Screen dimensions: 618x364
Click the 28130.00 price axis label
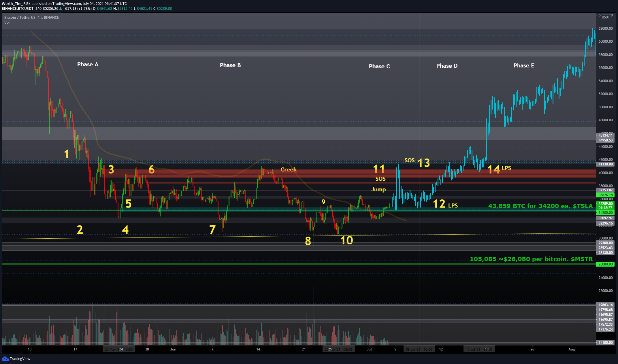605,252
